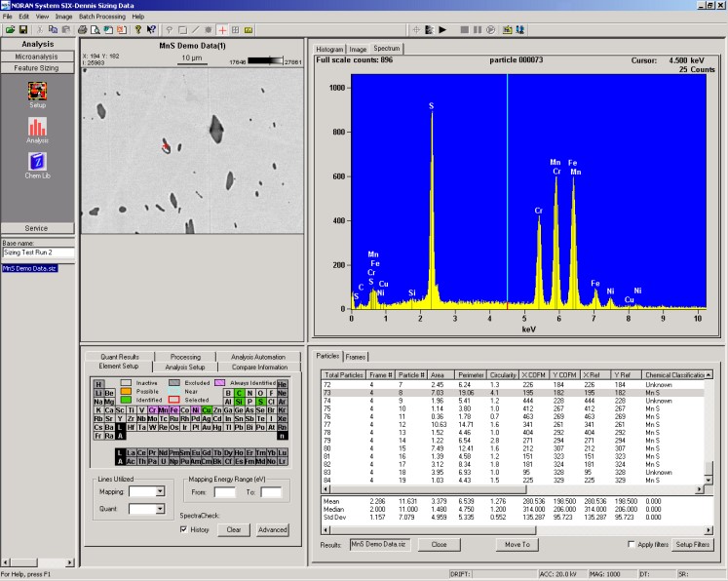The width and height of the screenshot is (728, 581).
Task: Select the rectangle region tool
Action: 182,30
